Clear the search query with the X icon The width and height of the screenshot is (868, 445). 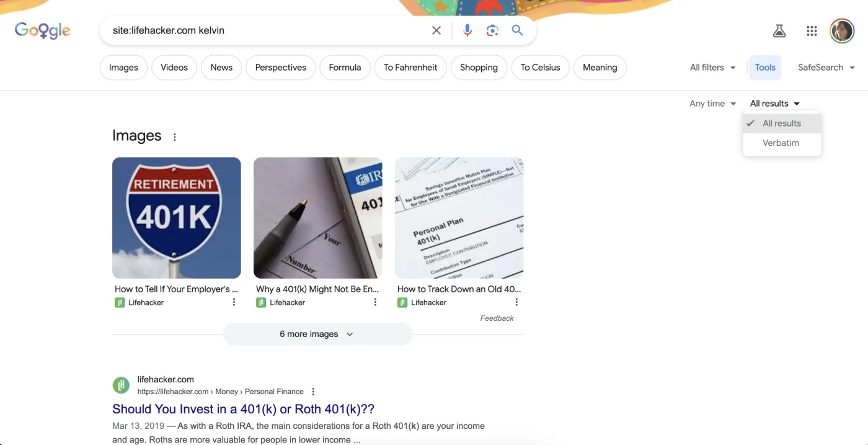tap(436, 30)
